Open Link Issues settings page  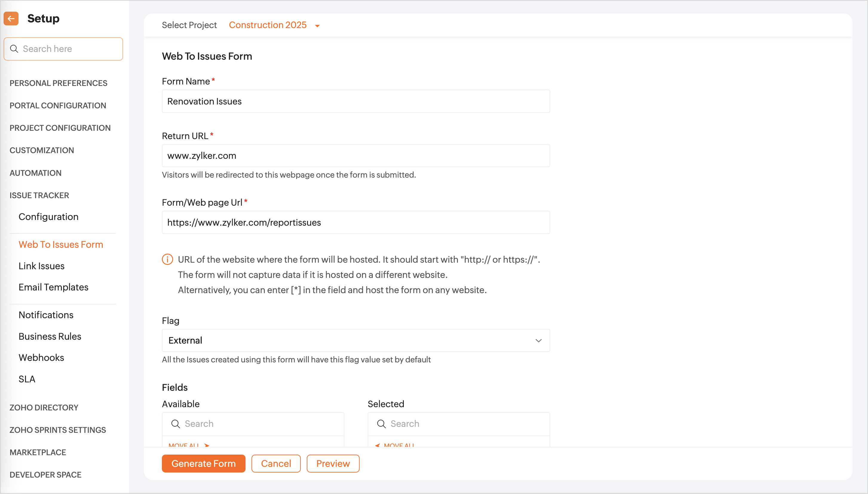click(42, 266)
